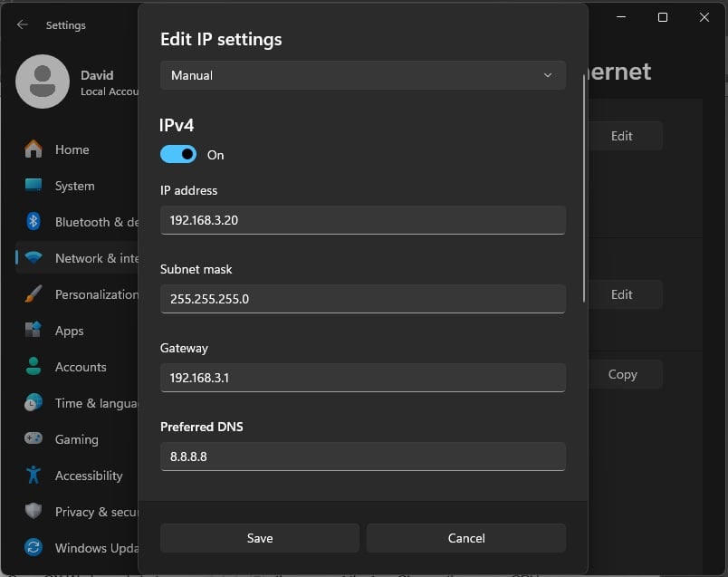728x577 pixels.
Task: Open the David user avatar
Action: (43, 82)
